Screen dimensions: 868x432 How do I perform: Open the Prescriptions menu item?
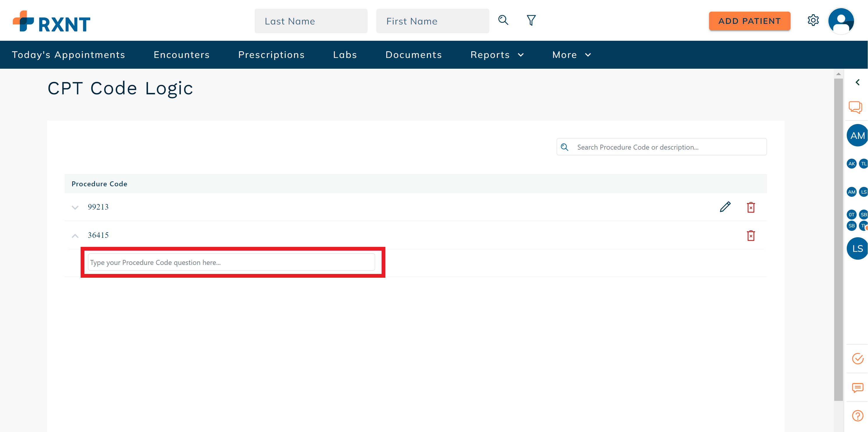(271, 55)
